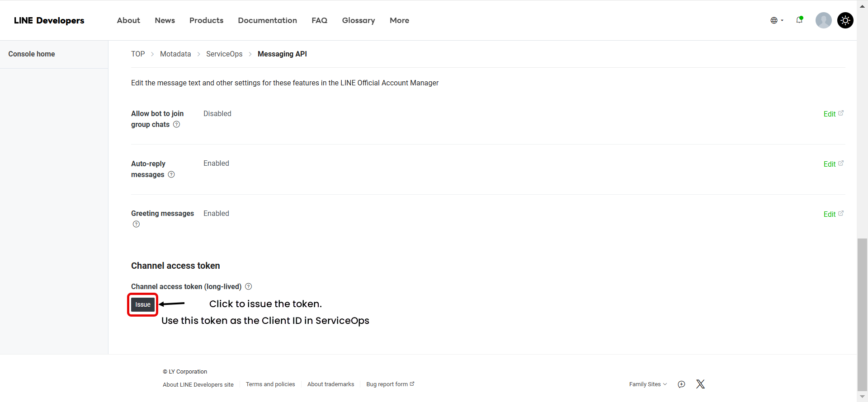868x402 pixels.
Task: Expand the Family Sites dropdown
Action: tap(648, 384)
